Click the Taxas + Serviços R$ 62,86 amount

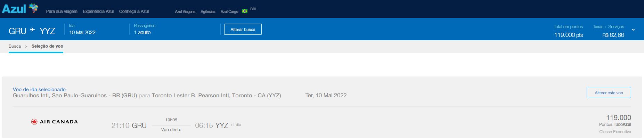[609, 31]
